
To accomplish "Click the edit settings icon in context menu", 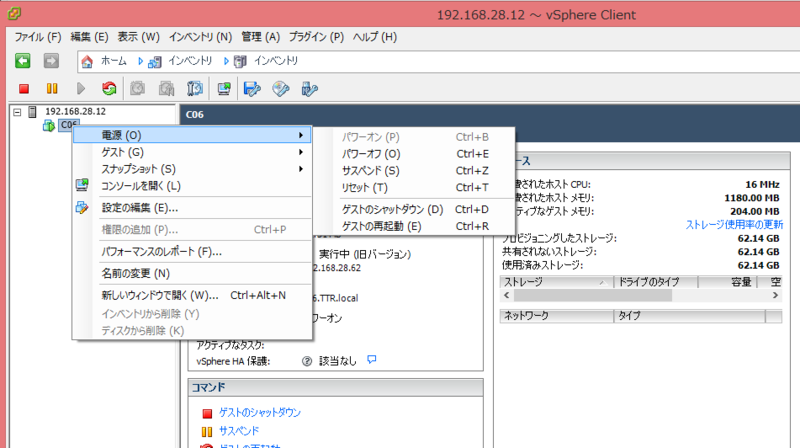I will tap(82, 207).
